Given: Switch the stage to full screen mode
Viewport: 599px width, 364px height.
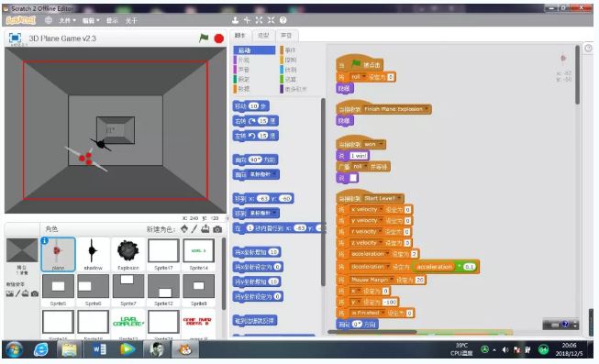Looking at the screenshot, I should click(15, 38).
